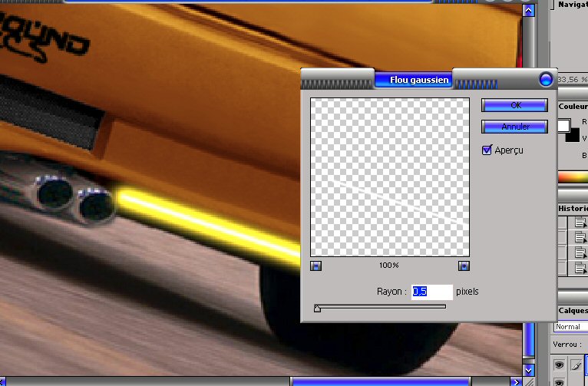Click inside the Gaussian blur preview area
The width and height of the screenshot is (588, 386).
(x=389, y=177)
